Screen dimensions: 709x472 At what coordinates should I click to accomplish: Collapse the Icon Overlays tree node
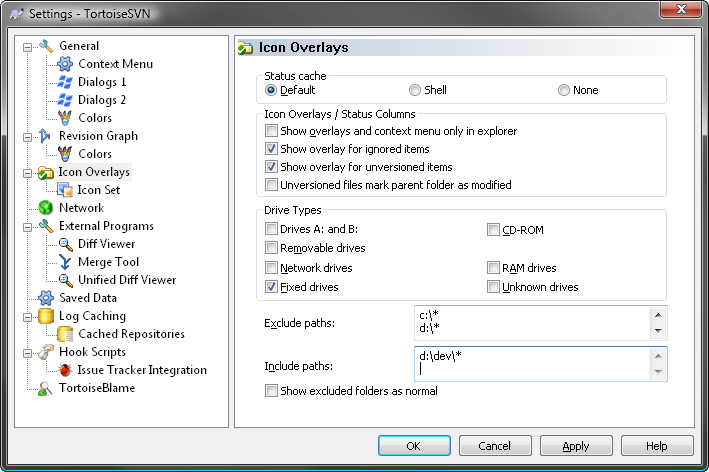pyautogui.click(x=28, y=173)
